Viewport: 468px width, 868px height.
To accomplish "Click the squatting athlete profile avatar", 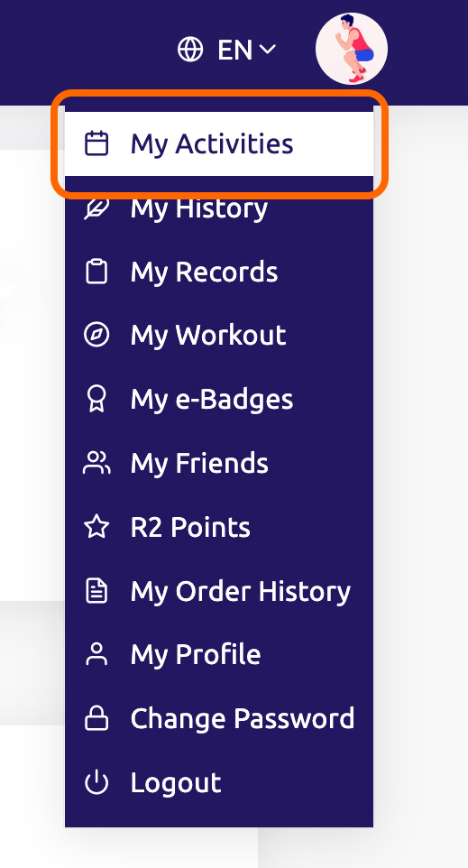I will (352, 49).
